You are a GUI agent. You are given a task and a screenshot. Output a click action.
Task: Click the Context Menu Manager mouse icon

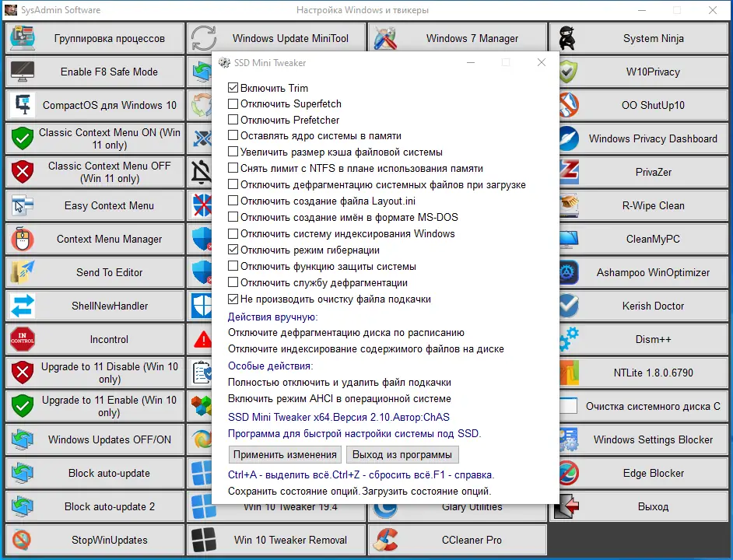pos(23,239)
